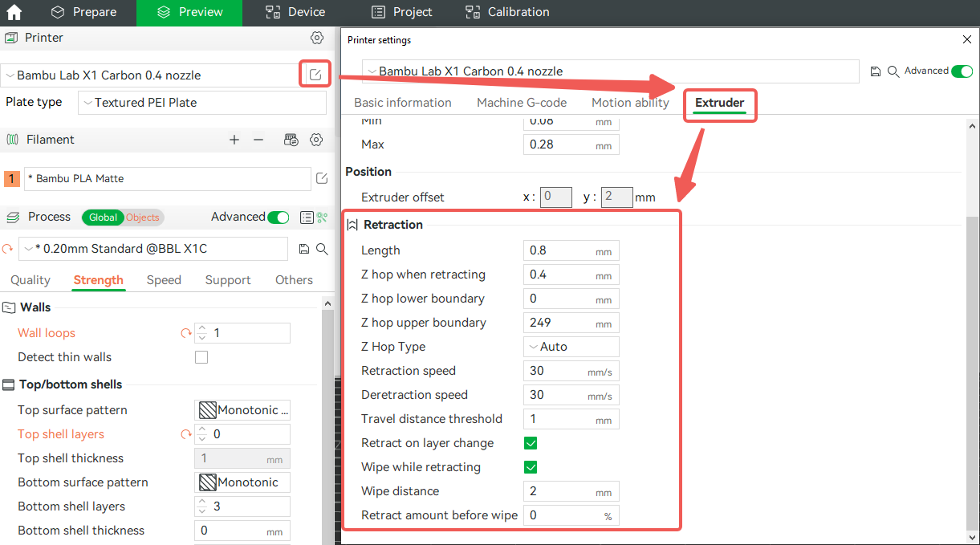
Task: Select the Extruder tab
Action: (720, 103)
